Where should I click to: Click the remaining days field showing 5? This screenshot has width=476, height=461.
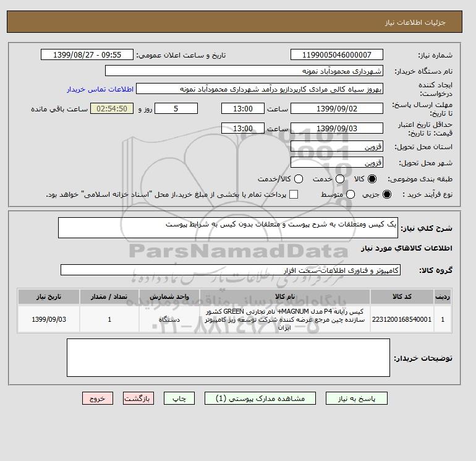[176, 108]
